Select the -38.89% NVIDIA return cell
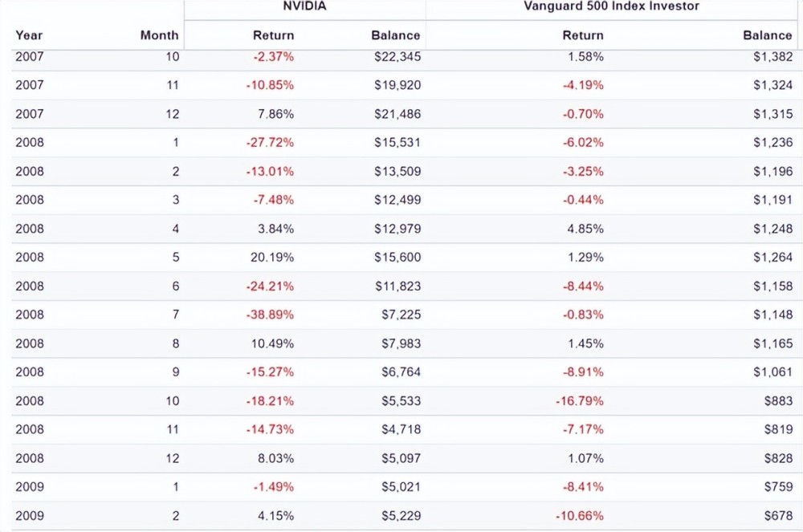Screen dimensions: 803x532 coord(270,315)
